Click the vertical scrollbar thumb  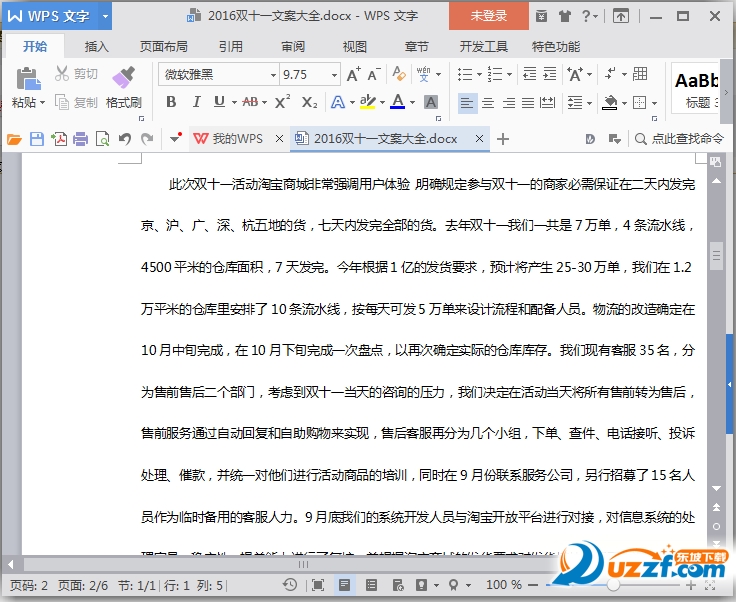tap(716, 255)
